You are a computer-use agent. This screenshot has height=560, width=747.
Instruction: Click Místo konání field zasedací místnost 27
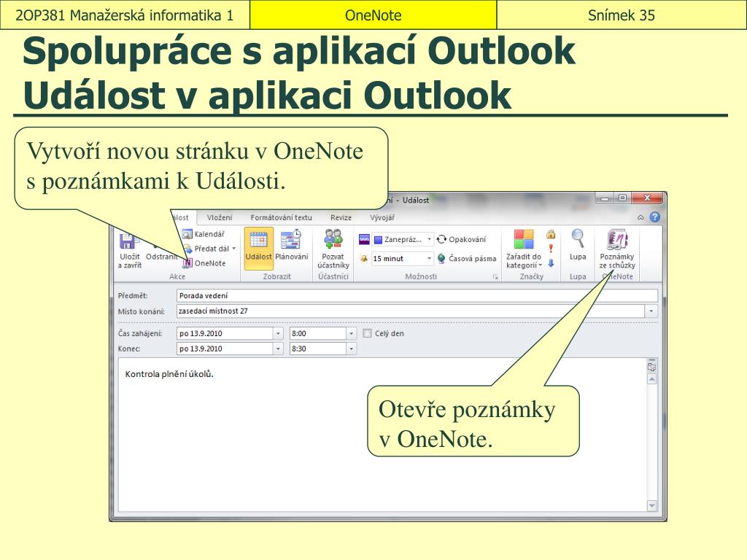[x=411, y=311]
